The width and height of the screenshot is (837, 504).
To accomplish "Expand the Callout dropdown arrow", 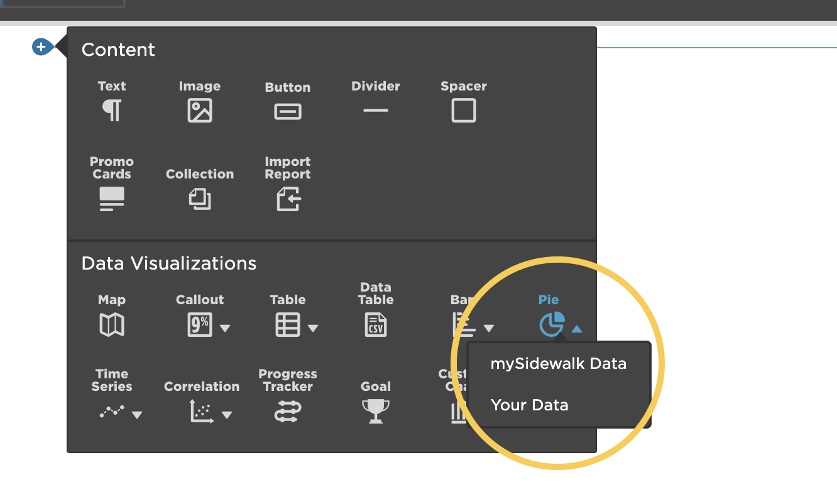I will pos(225,328).
